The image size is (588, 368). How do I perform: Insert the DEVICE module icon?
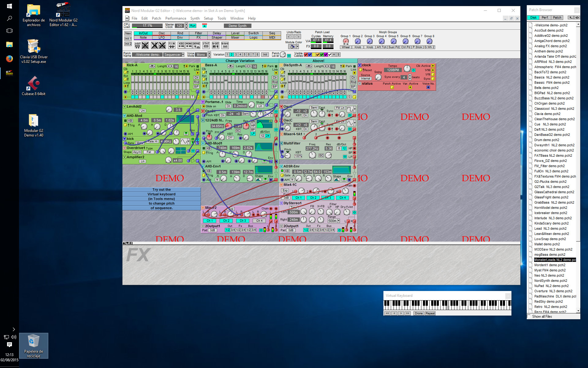197,45
